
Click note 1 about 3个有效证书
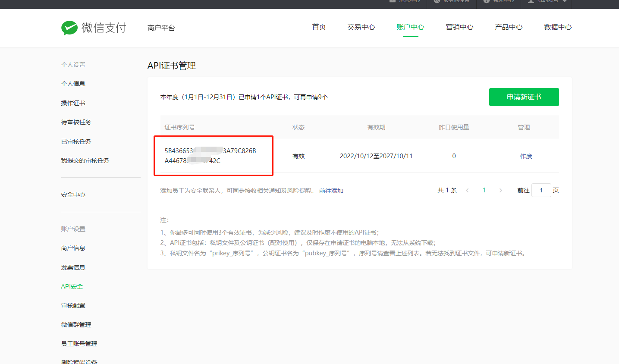point(270,232)
